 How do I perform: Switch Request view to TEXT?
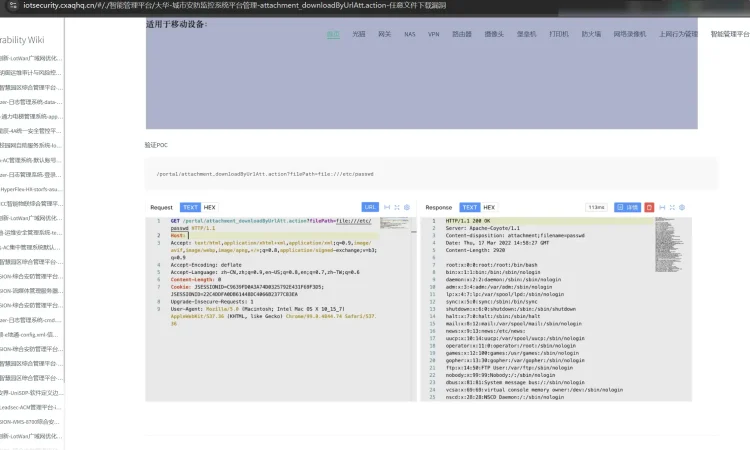[x=190, y=207]
